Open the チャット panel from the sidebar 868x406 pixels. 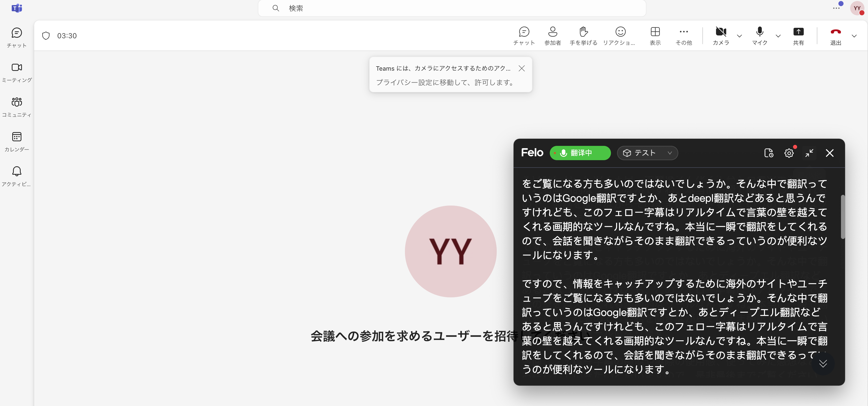click(x=16, y=37)
